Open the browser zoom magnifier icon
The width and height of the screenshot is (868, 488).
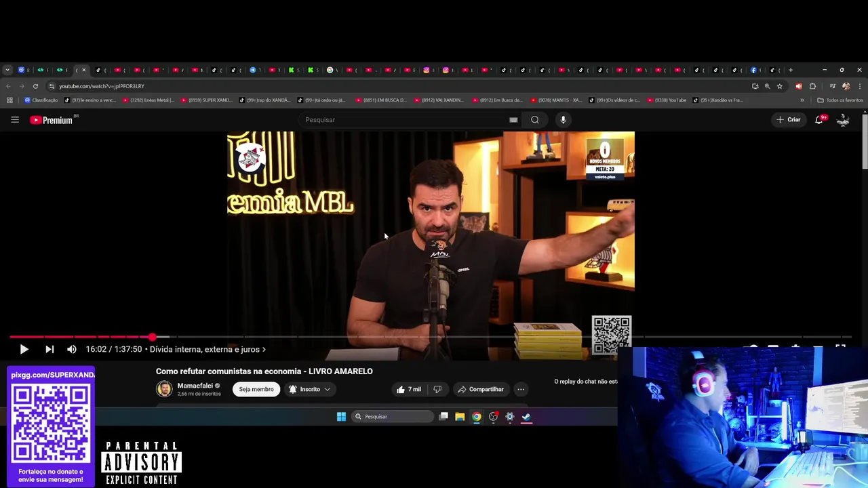click(x=768, y=86)
